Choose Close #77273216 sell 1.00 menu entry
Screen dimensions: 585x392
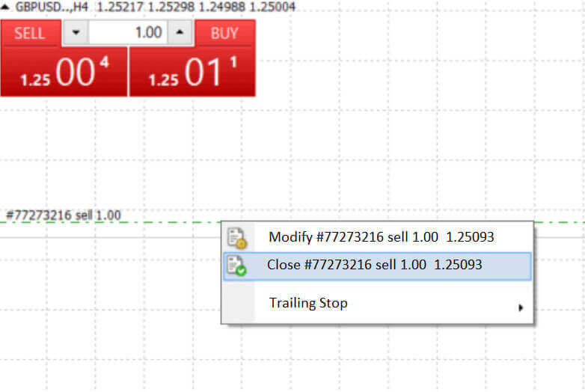click(374, 265)
